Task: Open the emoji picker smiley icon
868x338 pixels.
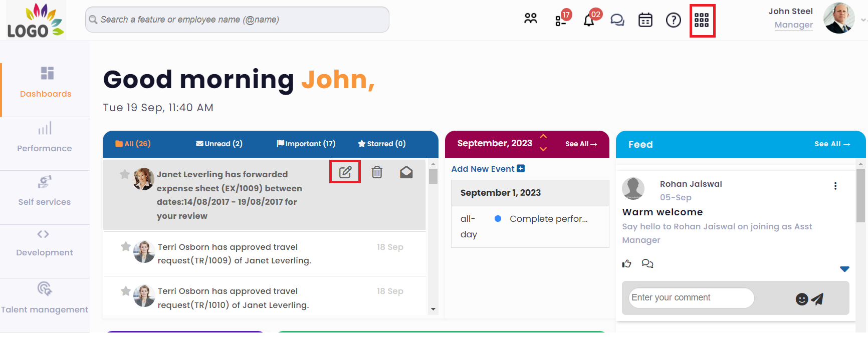Action: click(802, 299)
